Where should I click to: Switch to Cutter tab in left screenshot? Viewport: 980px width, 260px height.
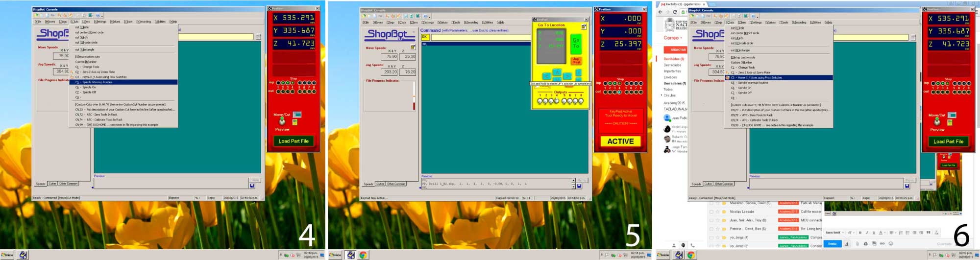coord(52,184)
